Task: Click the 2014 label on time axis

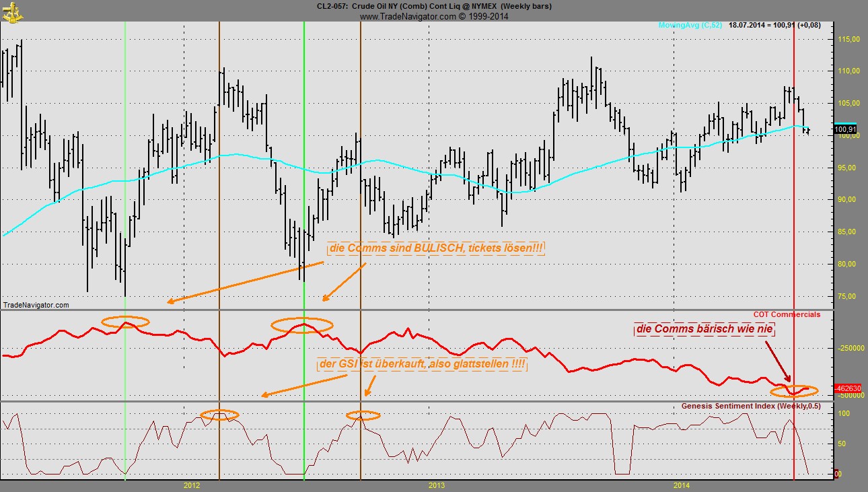Action: tap(682, 485)
